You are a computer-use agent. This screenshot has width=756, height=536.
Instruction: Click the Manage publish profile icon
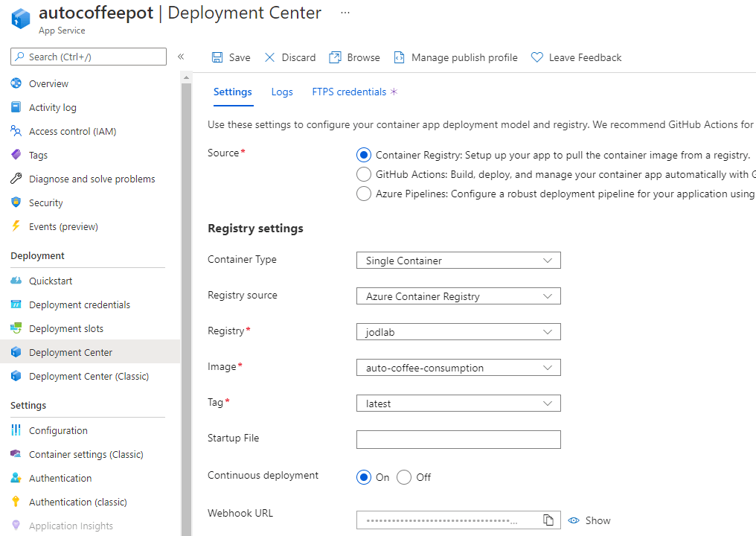tap(400, 57)
